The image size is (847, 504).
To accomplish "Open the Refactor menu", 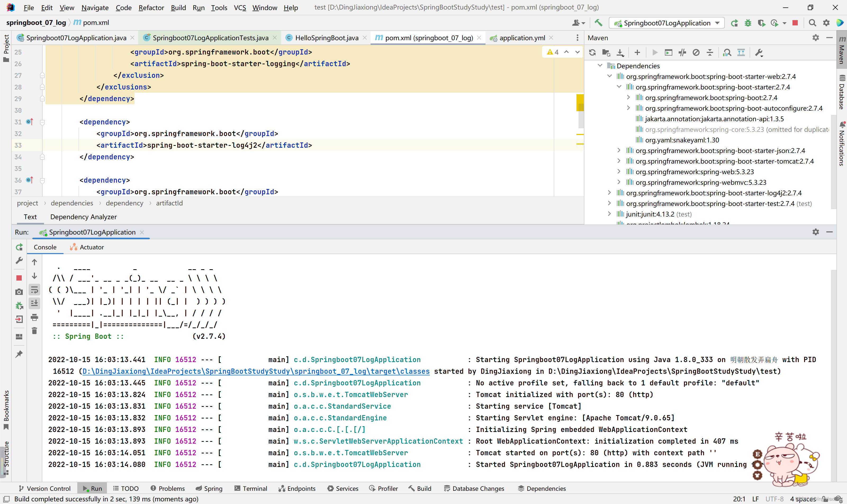I will pos(151,7).
